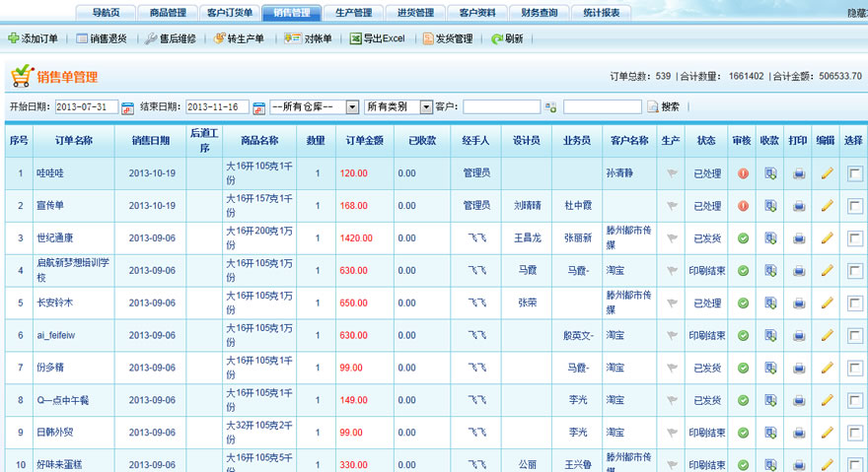868x472 pixels.
Task: Select checkbox for ai_feifeiw order row
Action: (x=854, y=336)
